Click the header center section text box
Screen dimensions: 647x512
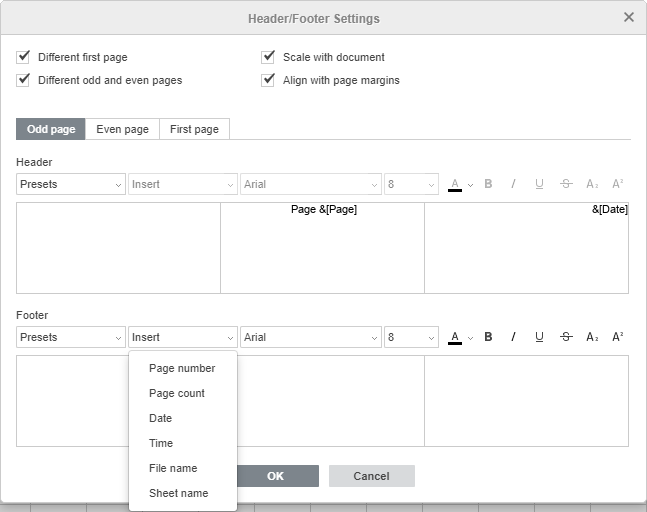(322, 248)
